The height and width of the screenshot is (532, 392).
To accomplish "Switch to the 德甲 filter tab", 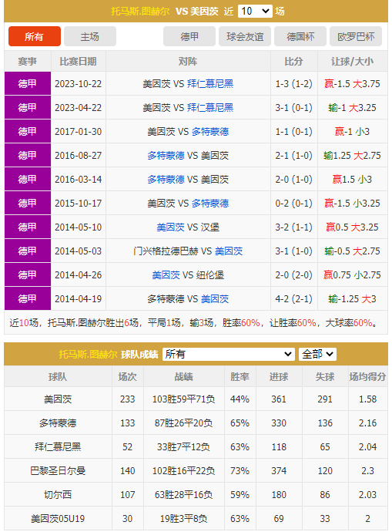I will coord(189,36).
